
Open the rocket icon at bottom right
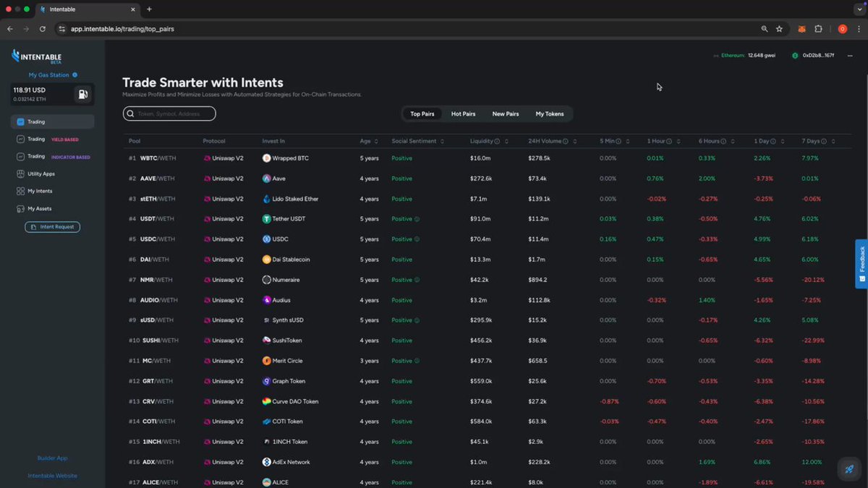click(849, 469)
